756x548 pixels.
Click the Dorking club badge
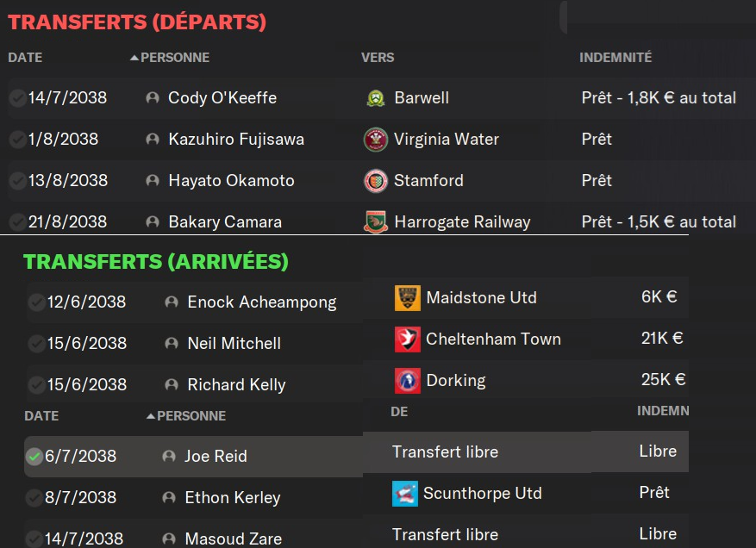[x=407, y=381]
